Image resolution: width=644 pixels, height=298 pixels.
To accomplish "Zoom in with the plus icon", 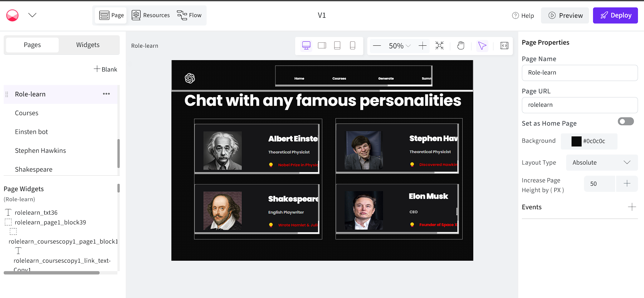I will pyautogui.click(x=423, y=46).
